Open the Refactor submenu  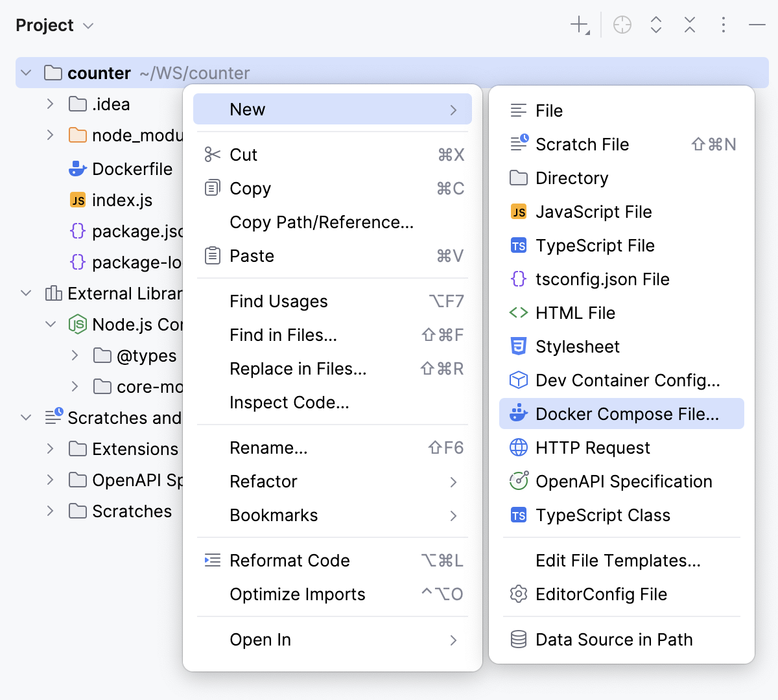(333, 482)
